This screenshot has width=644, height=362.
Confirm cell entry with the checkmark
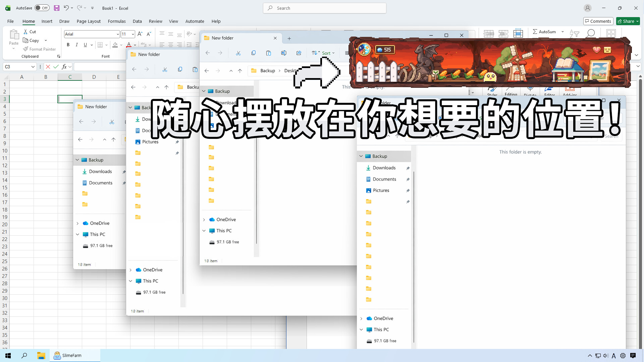click(56, 67)
